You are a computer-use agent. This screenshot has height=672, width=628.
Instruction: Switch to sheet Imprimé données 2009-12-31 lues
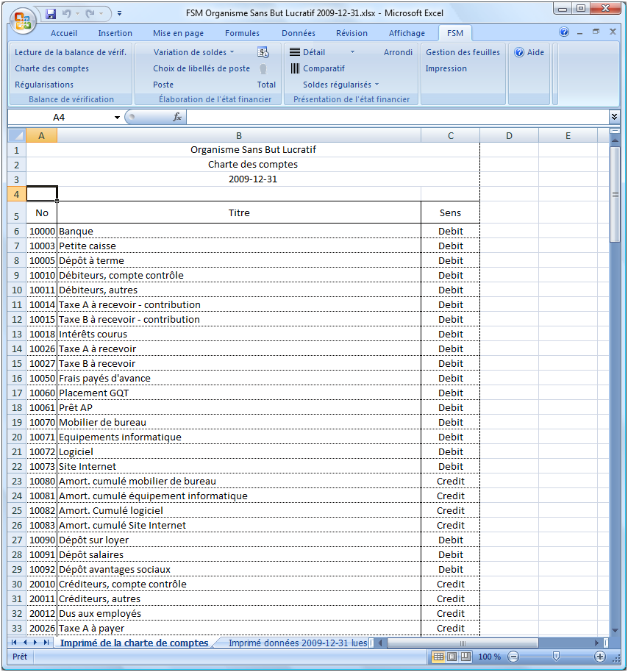click(297, 643)
